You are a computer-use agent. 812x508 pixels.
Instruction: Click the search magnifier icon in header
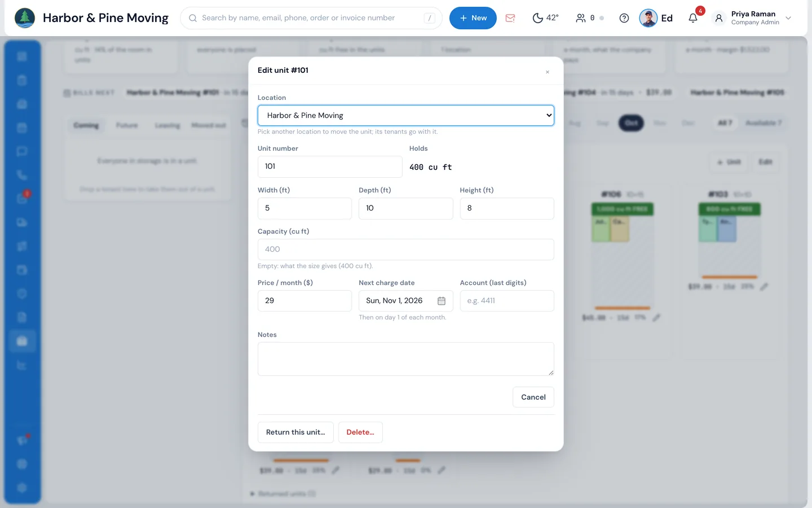point(193,18)
